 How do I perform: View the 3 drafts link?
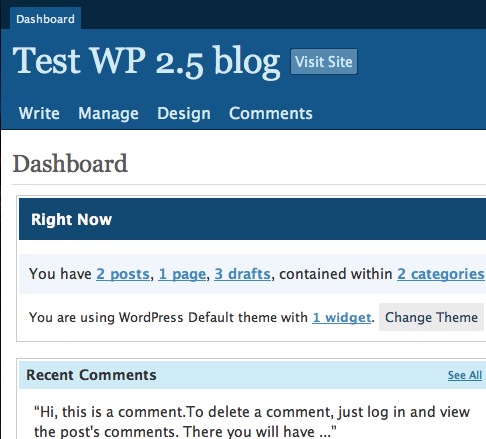tap(242, 274)
